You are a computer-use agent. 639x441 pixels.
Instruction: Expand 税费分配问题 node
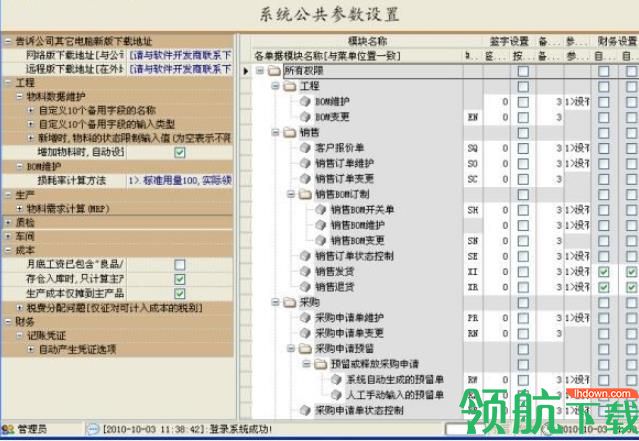point(19,308)
